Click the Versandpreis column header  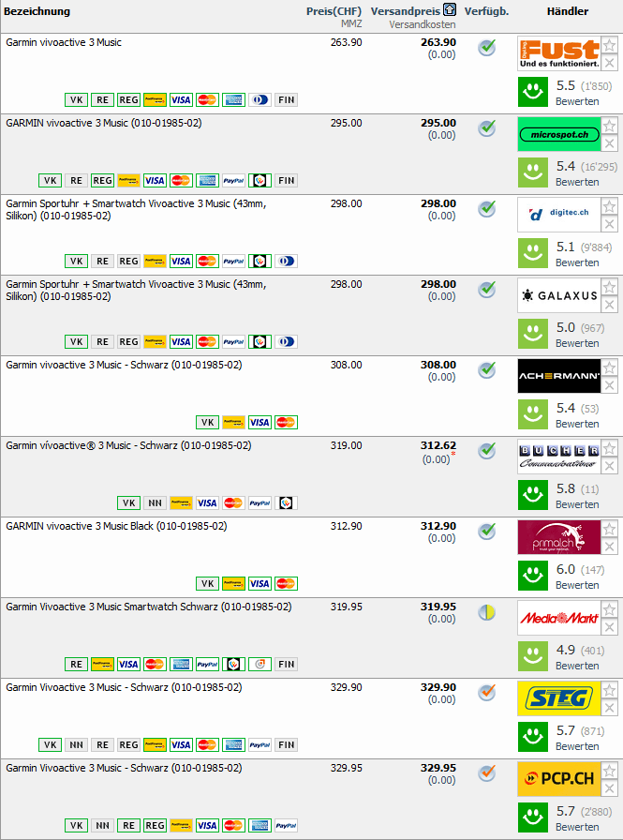click(x=405, y=10)
